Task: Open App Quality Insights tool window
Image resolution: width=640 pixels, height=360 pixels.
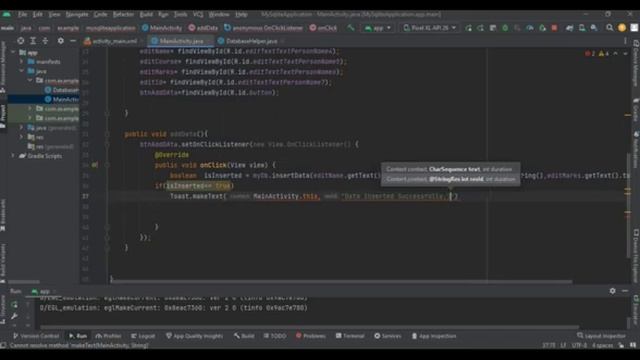Action: (195, 336)
